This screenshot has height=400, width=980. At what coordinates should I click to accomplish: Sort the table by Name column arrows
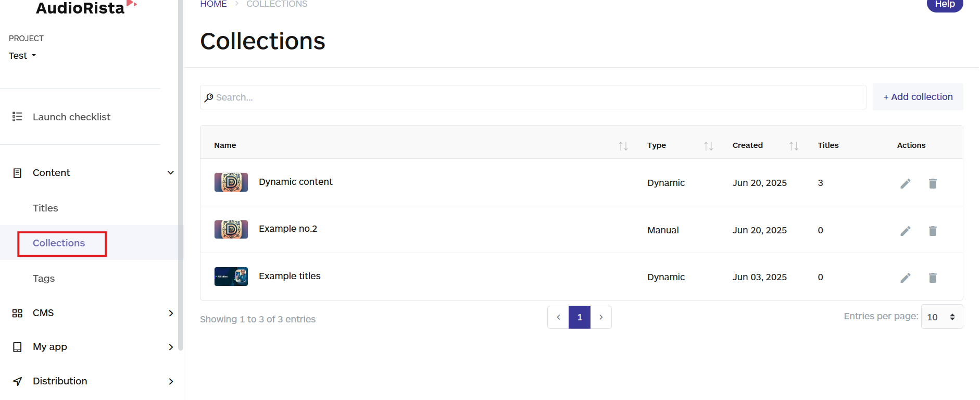click(x=623, y=146)
